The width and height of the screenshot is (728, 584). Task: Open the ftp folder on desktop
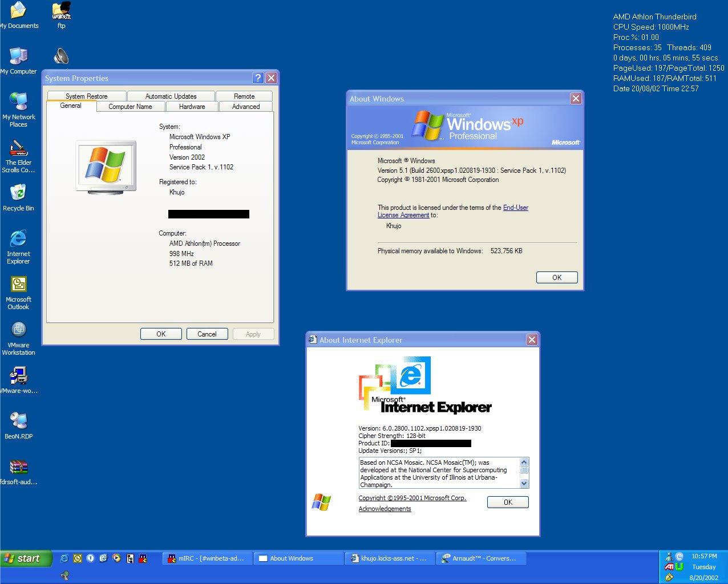coord(61,15)
